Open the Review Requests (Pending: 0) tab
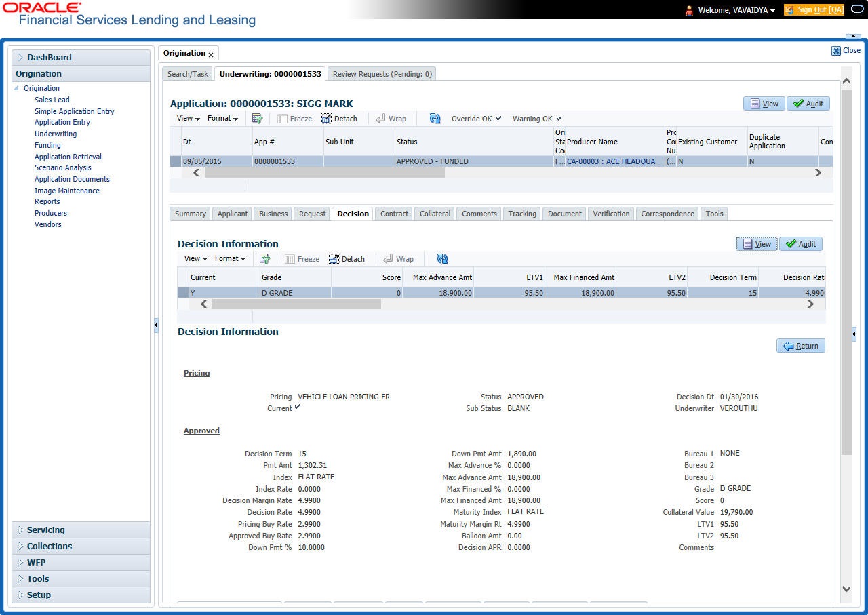Viewport: 868px width, 615px height. pyautogui.click(x=382, y=74)
